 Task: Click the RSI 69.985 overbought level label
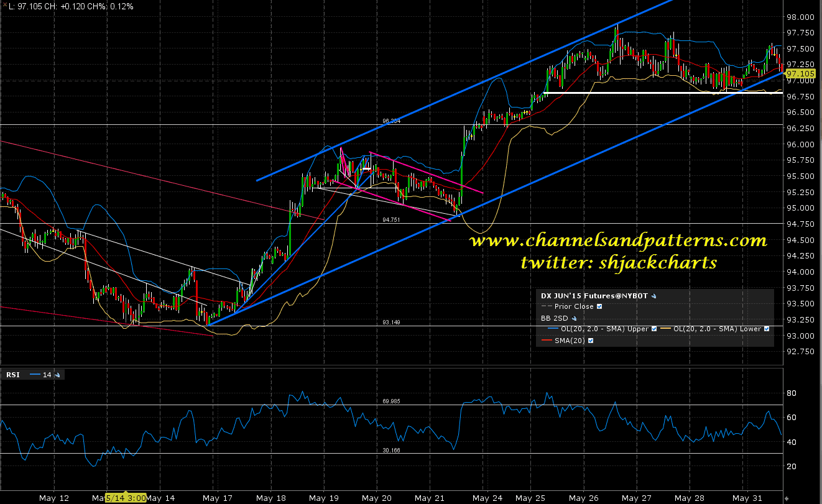391,401
